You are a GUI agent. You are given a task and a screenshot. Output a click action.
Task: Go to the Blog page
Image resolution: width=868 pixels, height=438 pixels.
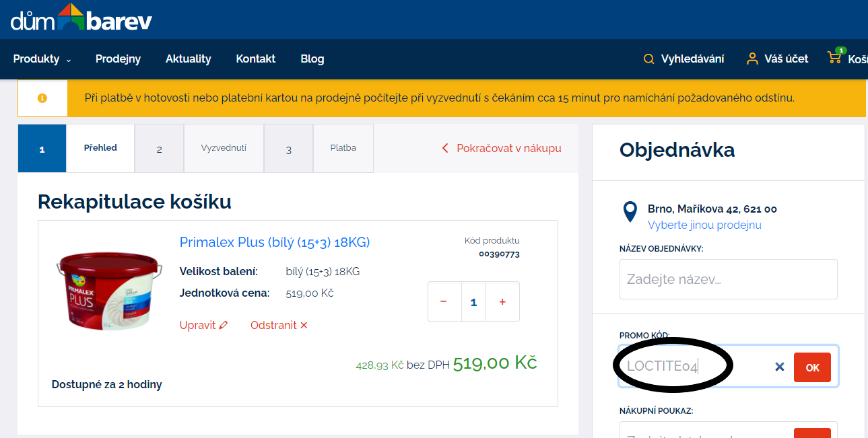tap(312, 59)
